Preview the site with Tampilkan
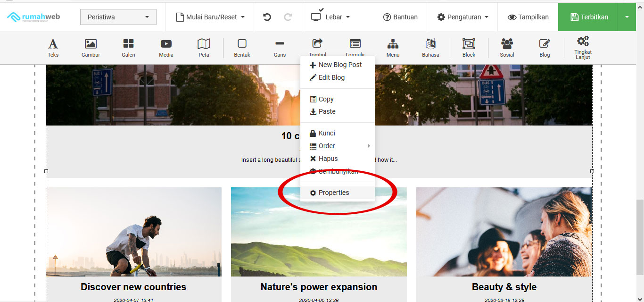The height and width of the screenshot is (302, 644). coord(528,17)
